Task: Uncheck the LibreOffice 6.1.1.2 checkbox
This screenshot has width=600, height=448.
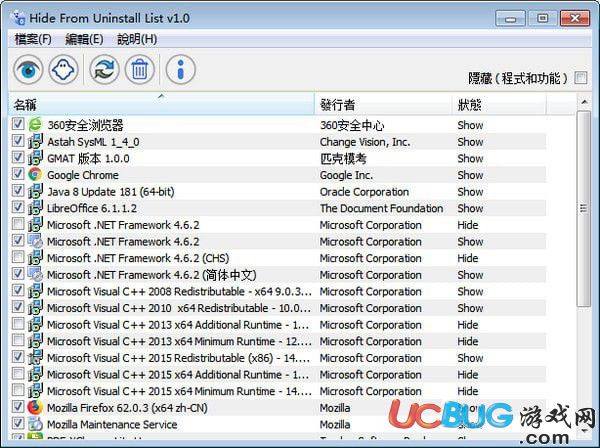Action: 18,207
